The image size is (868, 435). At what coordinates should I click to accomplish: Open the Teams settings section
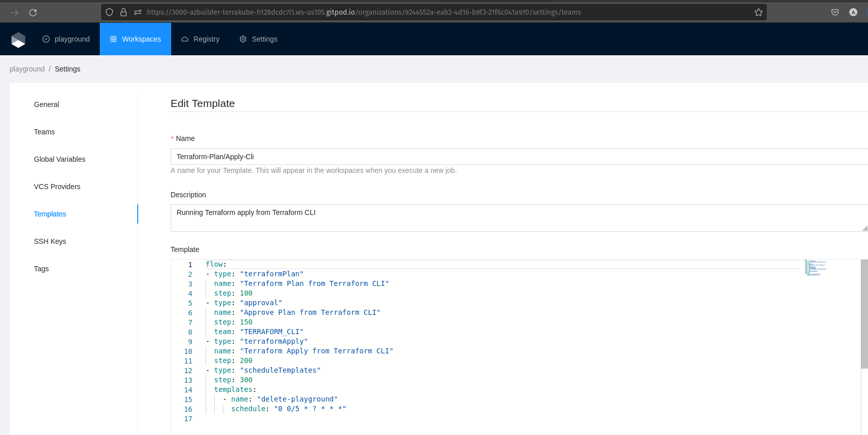(45, 132)
